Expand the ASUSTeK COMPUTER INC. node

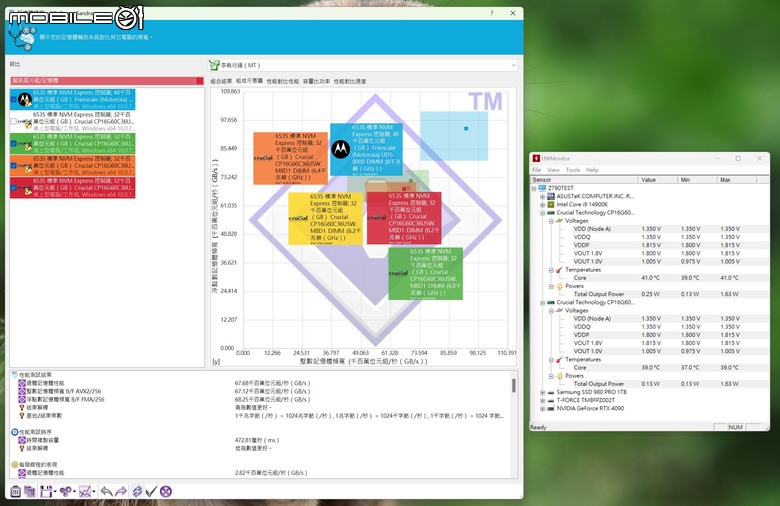[542, 197]
